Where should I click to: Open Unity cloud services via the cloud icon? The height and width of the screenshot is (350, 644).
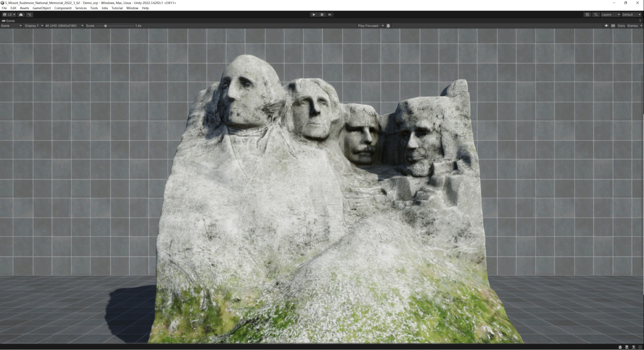tap(20, 14)
